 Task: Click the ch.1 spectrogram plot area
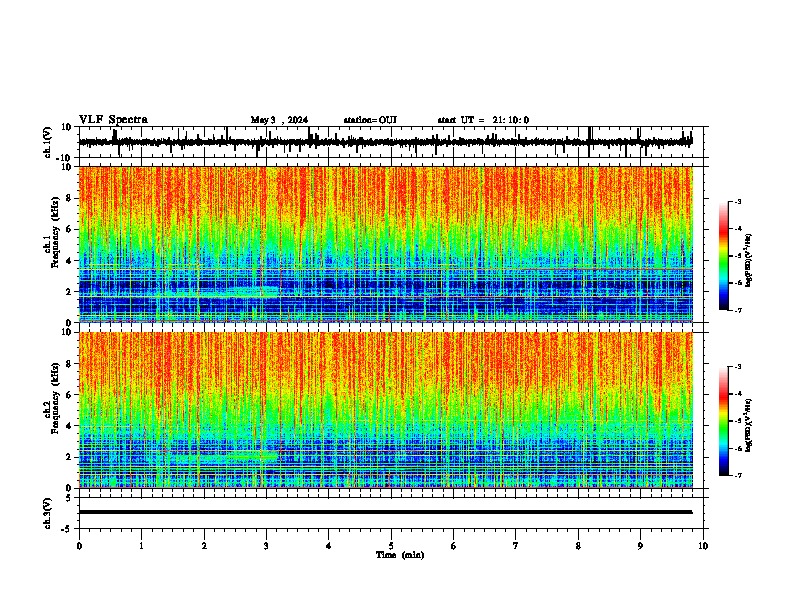coord(385,244)
